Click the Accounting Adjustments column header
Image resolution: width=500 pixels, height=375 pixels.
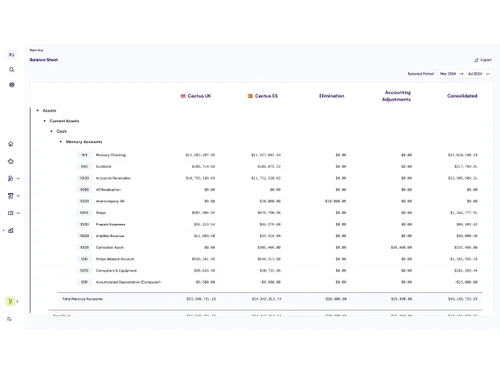396,96
